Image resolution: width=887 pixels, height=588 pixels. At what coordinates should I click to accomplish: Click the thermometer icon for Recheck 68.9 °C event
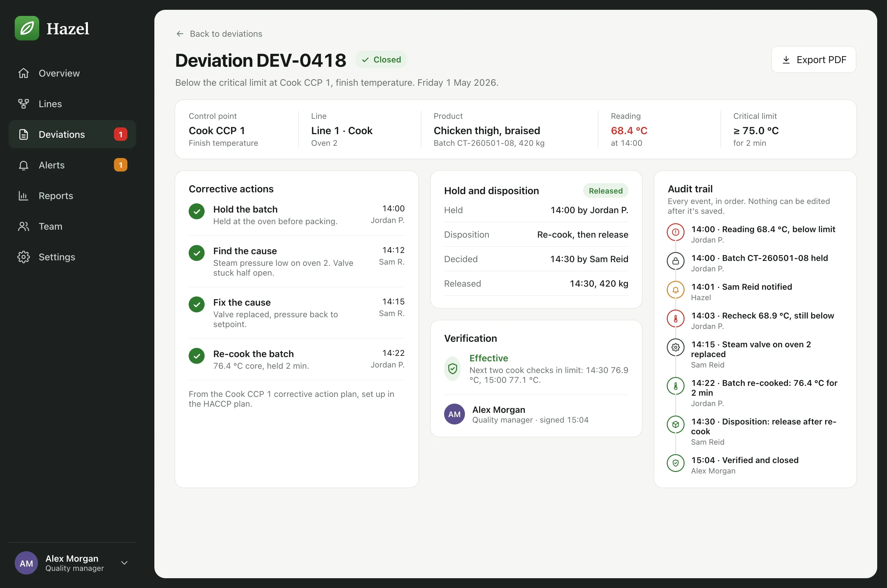(675, 319)
